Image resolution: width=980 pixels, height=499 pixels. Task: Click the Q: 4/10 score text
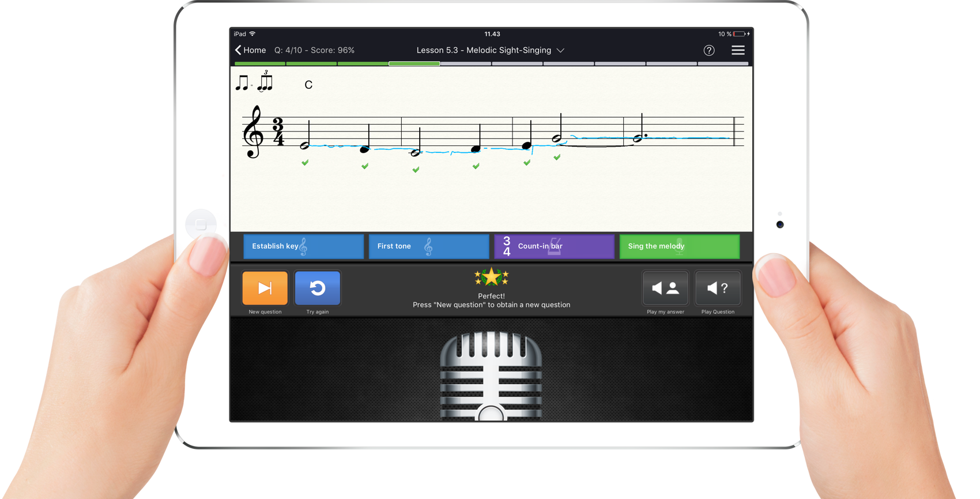click(314, 50)
